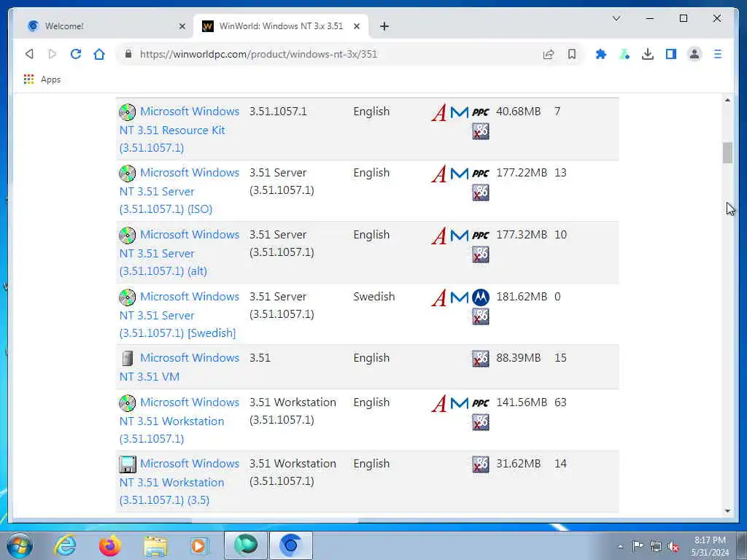Click the Swedish language cell
The height and width of the screenshot is (560, 747).
pos(374,297)
